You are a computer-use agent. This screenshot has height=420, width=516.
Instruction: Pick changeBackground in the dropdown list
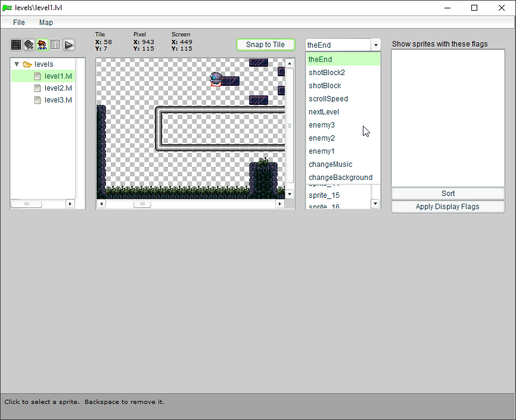(x=340, y=178)
